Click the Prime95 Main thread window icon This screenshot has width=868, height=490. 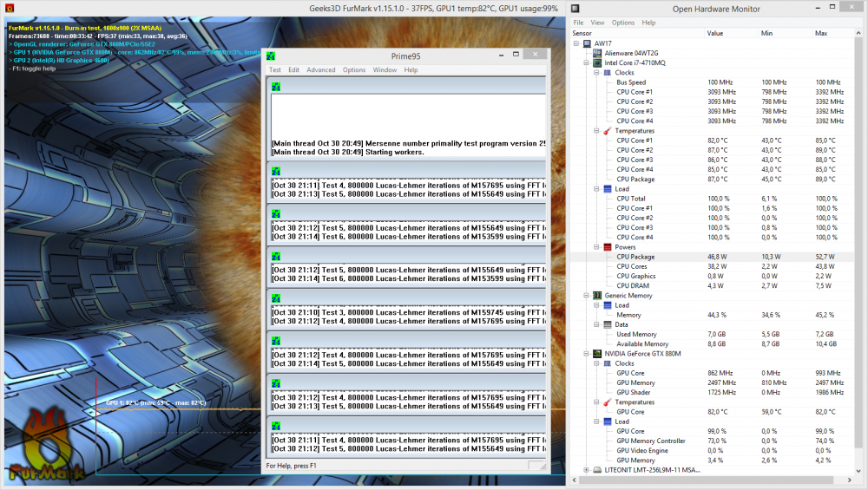point(276,87)
